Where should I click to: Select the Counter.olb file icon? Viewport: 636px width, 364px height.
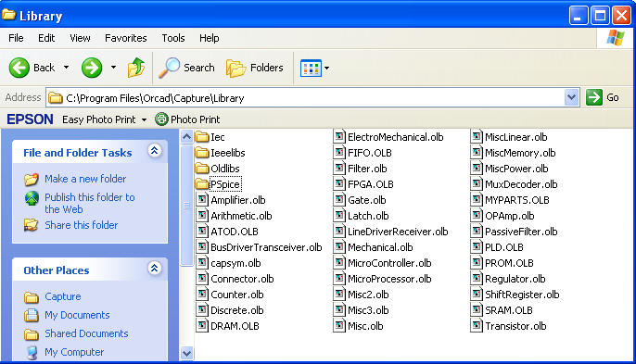[x=201, y=295]
